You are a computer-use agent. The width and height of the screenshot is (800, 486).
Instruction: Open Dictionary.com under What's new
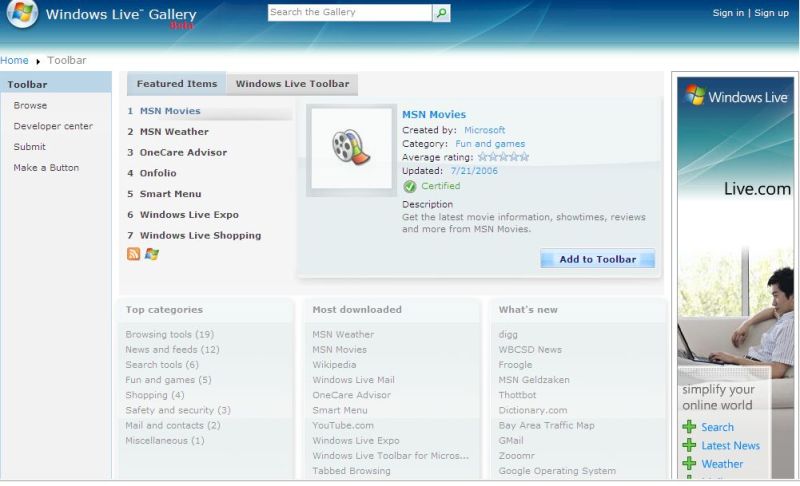pos(533,410)
